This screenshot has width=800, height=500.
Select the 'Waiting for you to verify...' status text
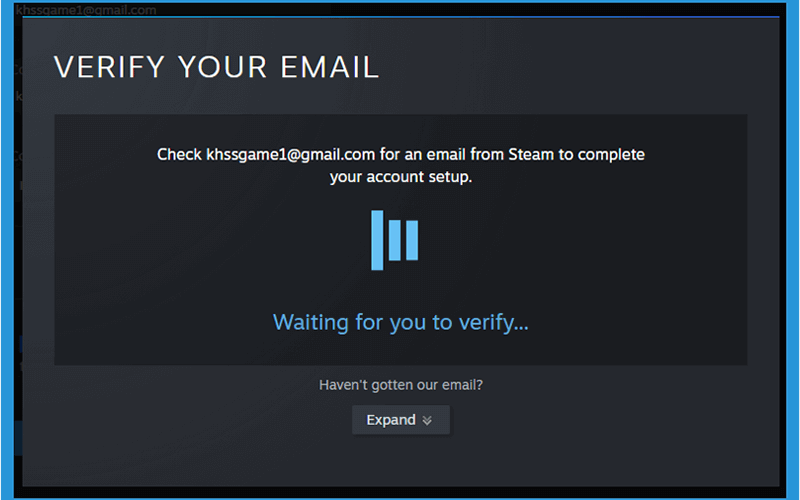point(401,322)
